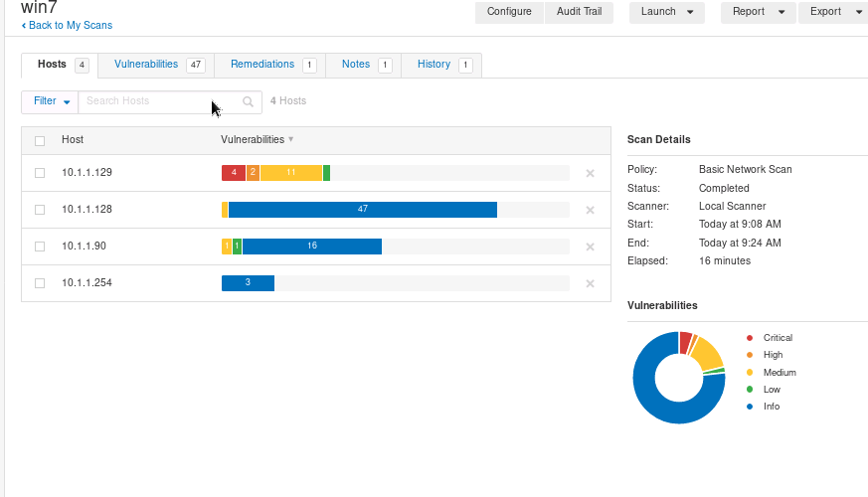Screen dimensions: 868x497
Task: Click the blue info bar labeled 16
Action: (312, 247)
